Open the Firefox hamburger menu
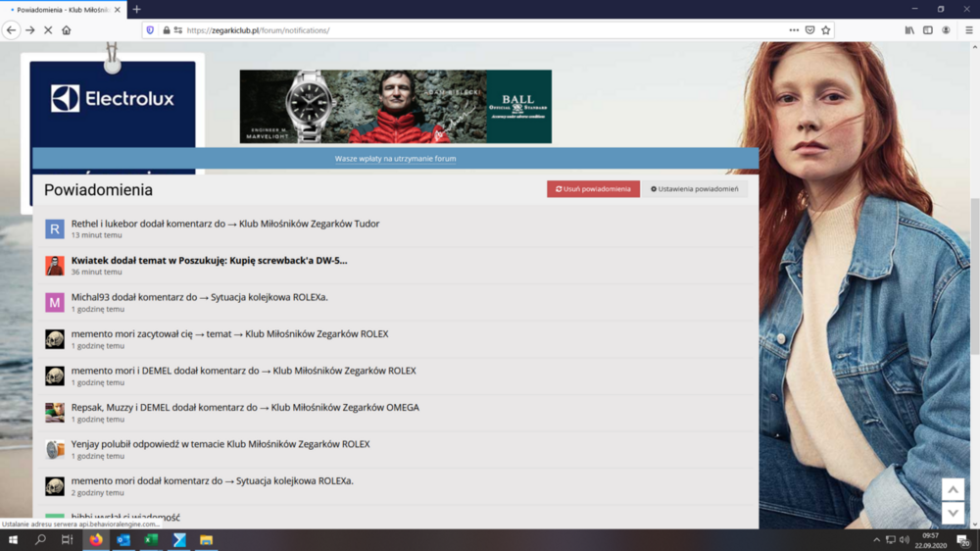980x551 pixels. (x=969, y=30)
